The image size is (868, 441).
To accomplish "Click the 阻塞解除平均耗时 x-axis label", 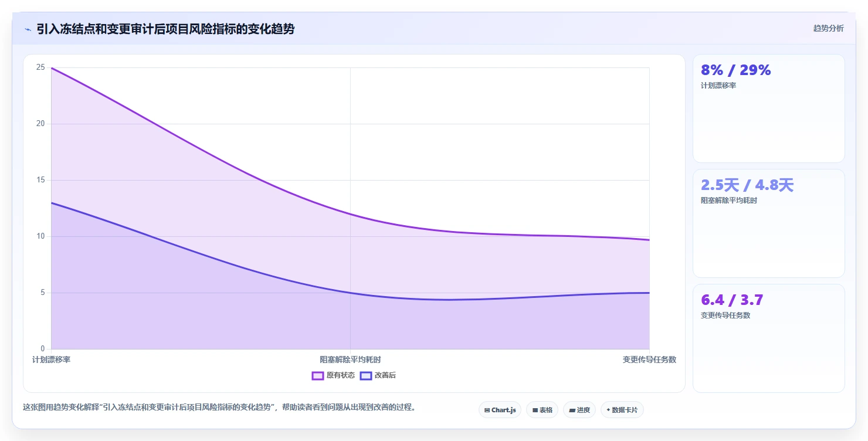I will coord(350,359).
